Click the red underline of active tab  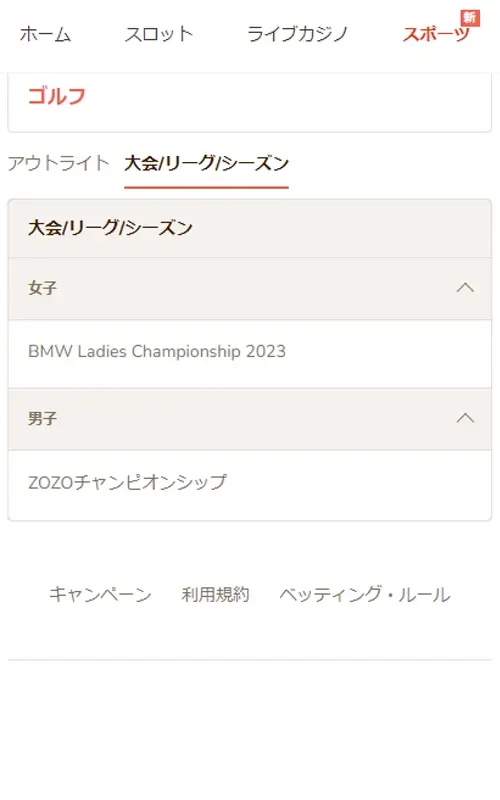point(207,187)
